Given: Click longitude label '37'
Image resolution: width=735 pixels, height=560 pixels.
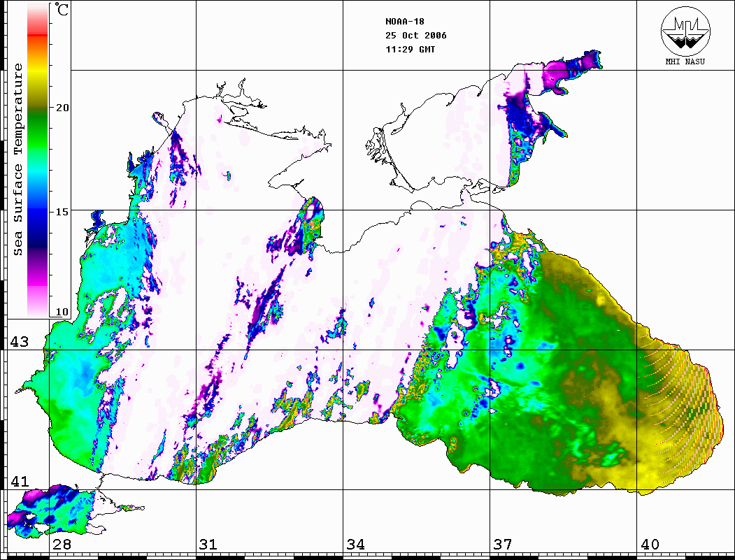Looking at the screenshot, I should coord(503,545).
